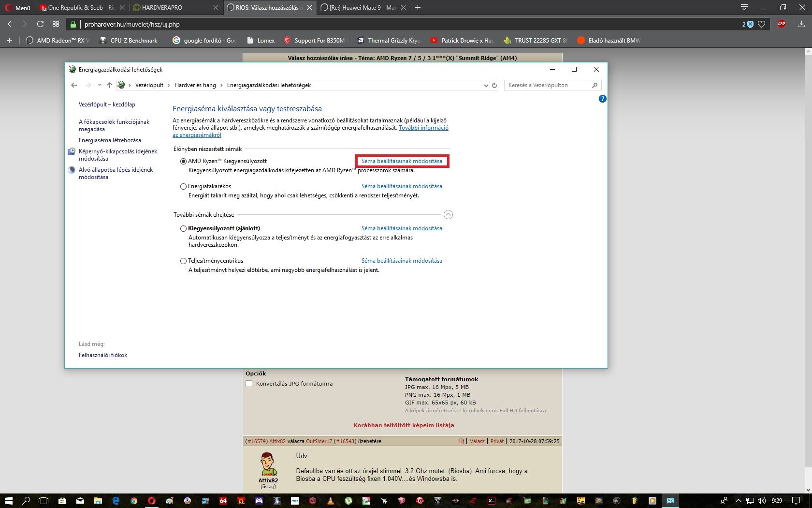Screen dimensions: 812x508
Task: Show hidden system tray icons
Action: (x=738, y=501)
